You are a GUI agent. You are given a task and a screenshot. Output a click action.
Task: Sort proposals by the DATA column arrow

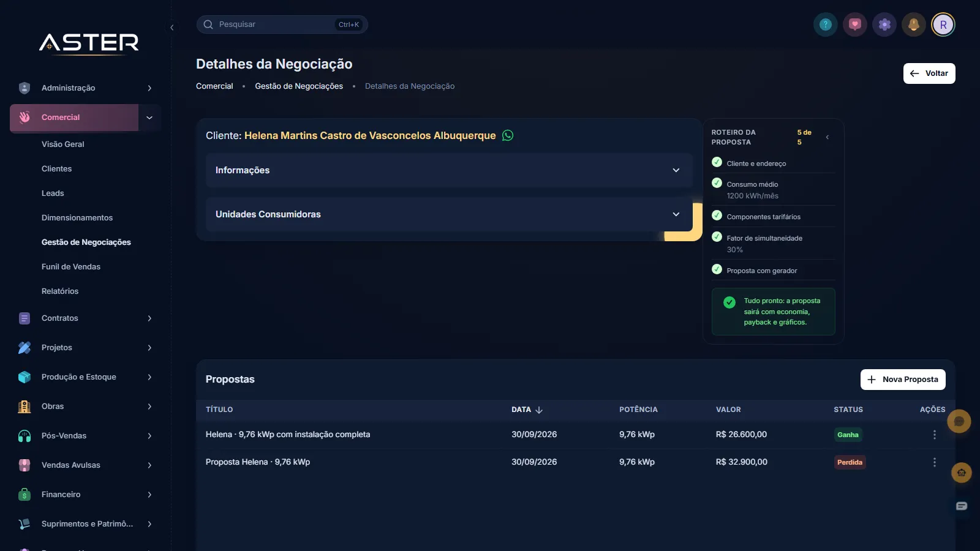point(539,410)
